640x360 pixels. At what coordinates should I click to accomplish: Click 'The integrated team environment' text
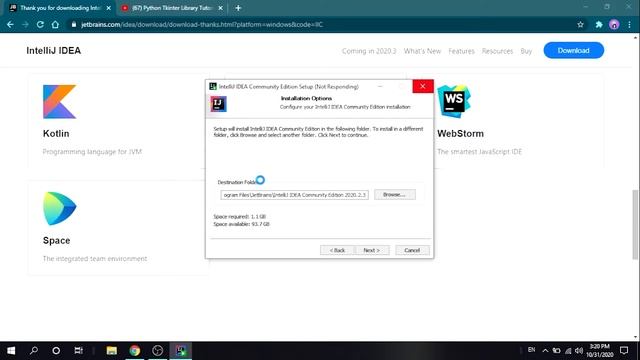click(95, 259)
